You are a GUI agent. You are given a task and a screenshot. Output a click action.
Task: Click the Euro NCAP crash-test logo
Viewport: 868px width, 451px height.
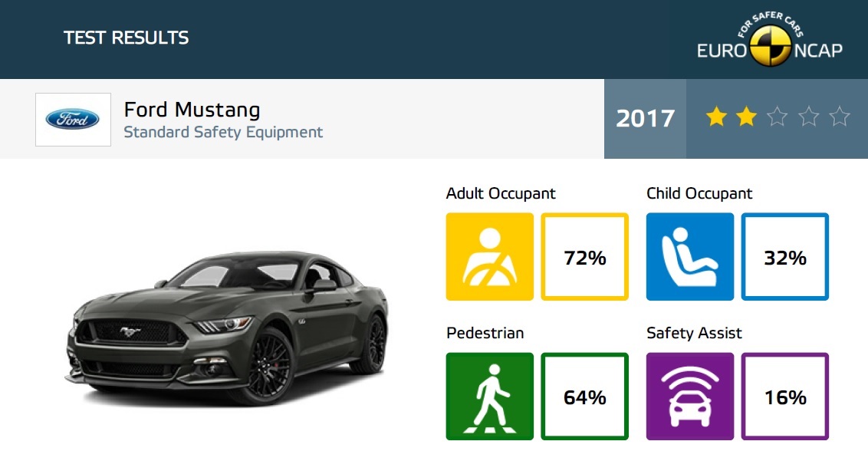click(x=769, y=39)
